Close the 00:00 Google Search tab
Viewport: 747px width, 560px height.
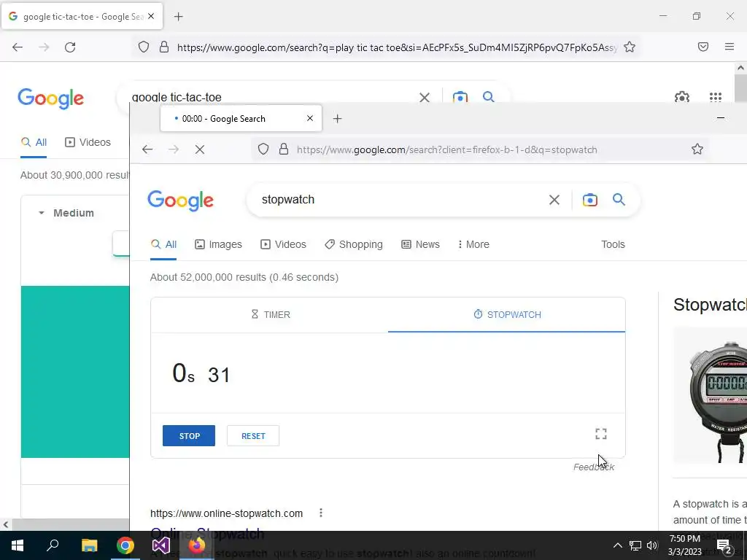point(309,118)
